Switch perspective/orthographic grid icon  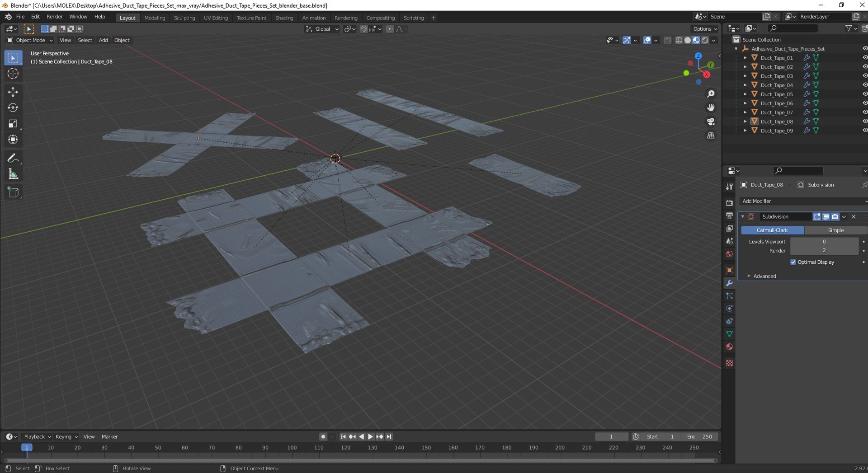(x=711, y=136)
